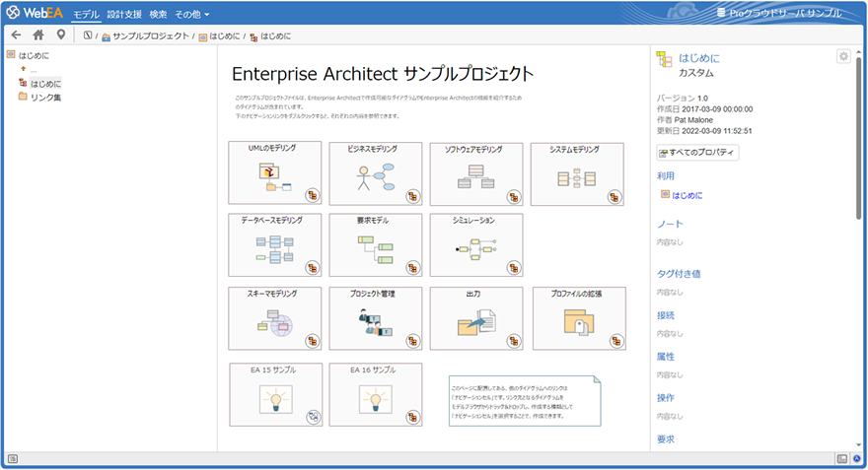Expand the その他 dropdown menu

coord(192,15)
